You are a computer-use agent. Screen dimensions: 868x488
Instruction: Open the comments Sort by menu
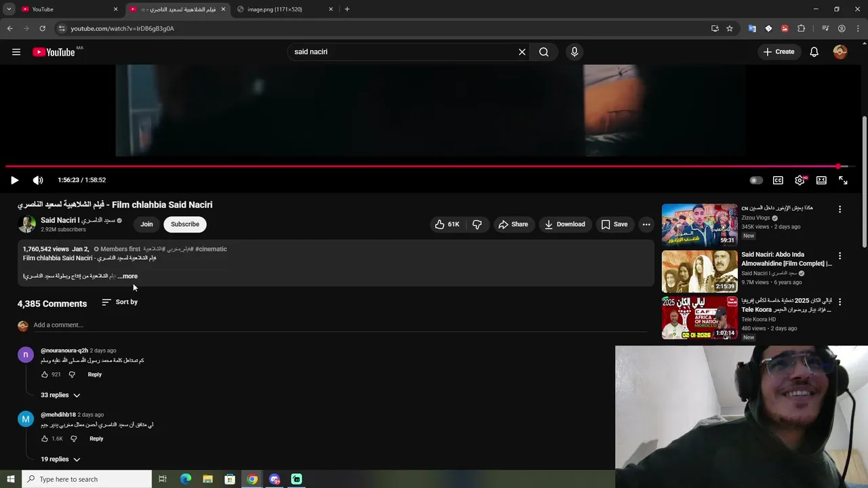coord(119,302)
